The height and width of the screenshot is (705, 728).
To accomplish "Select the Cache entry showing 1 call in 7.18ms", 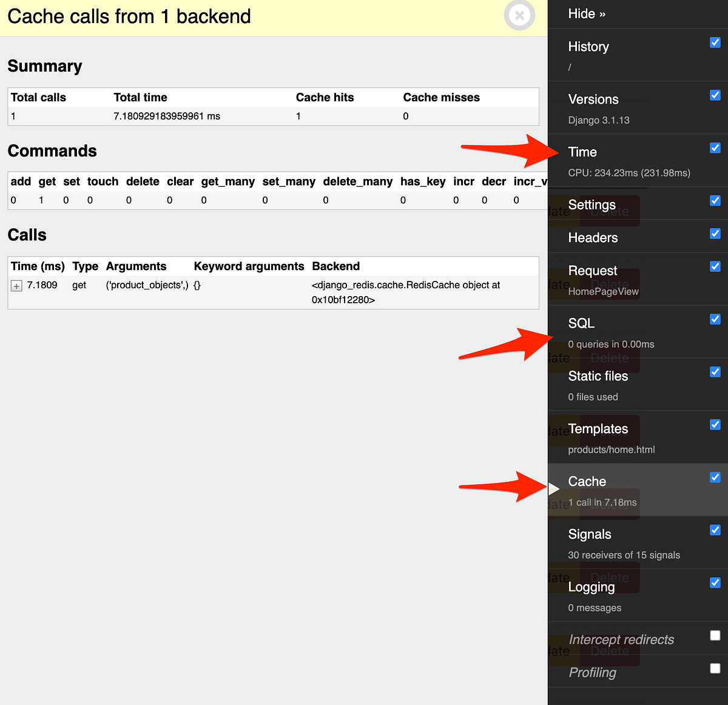I will point(587,481).
